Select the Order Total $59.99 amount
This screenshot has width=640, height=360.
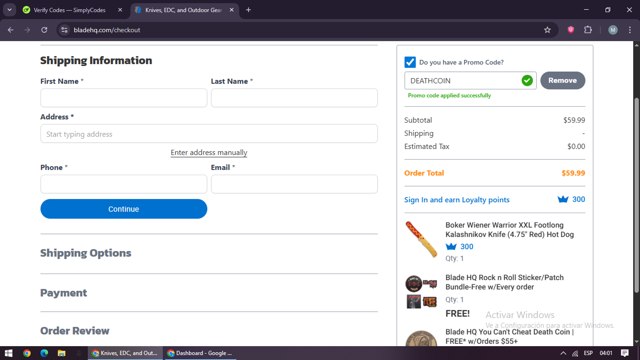pos(573,173)
